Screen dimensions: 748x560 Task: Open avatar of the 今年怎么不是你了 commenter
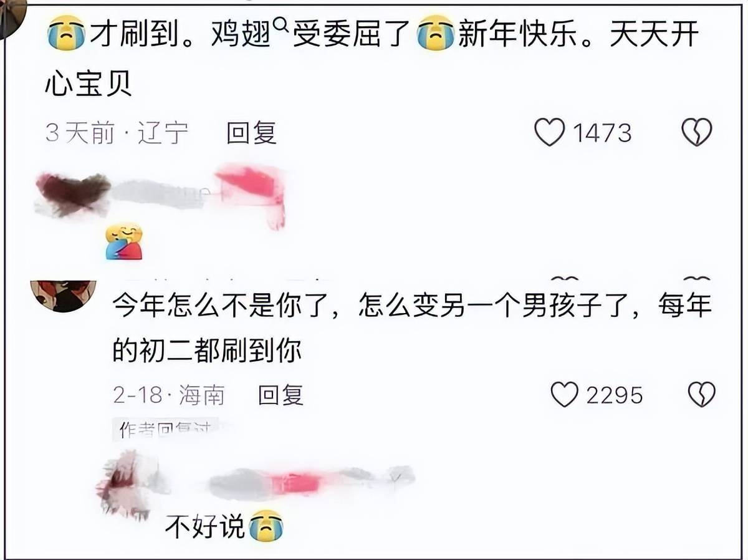[63, 296]
